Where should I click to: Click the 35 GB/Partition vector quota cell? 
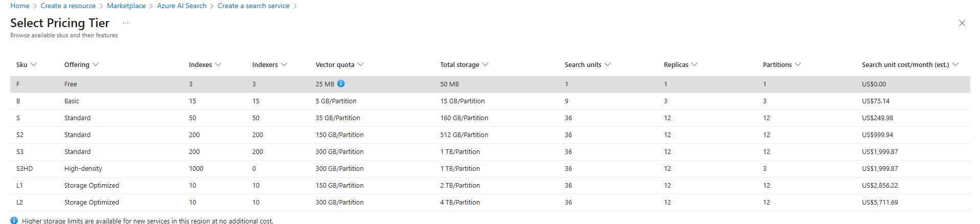pos(338,118)
